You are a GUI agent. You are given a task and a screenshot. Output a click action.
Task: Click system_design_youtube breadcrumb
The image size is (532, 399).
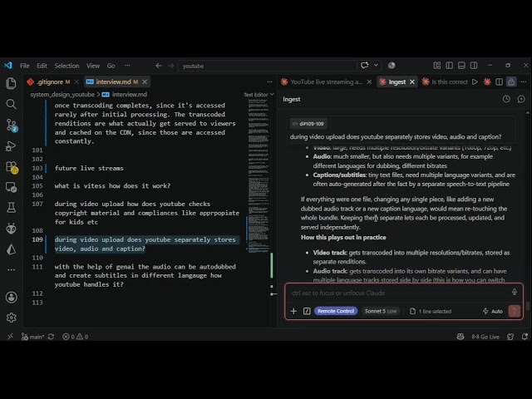pos(62,94)
